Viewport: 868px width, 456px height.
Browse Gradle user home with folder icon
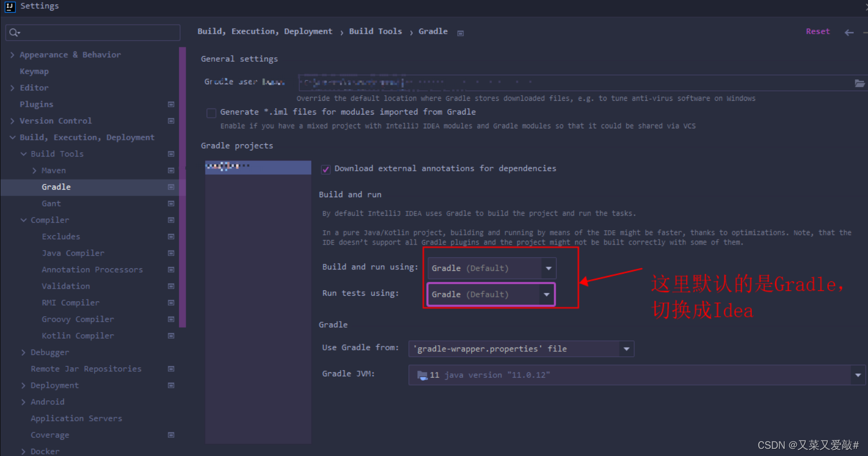859,83
